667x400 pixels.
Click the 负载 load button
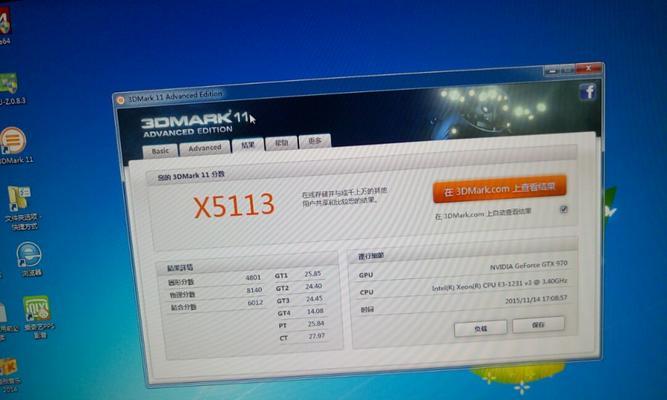(481, 329)
